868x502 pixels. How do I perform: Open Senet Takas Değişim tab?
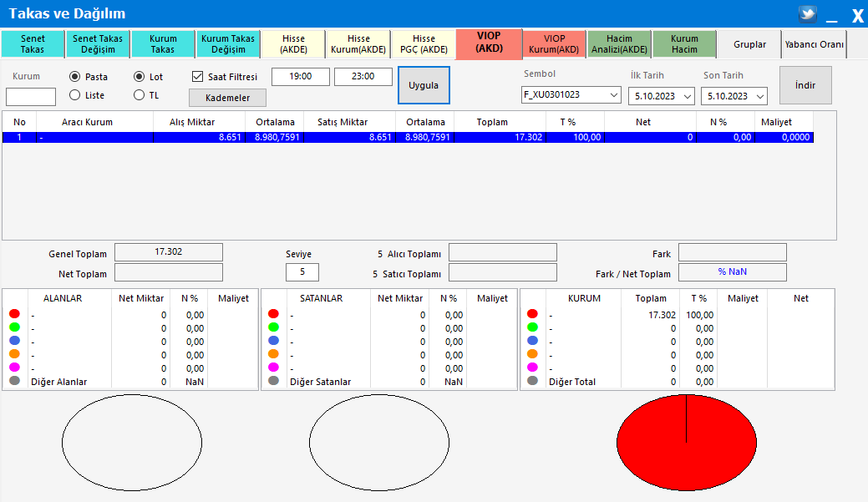(98, 43)
